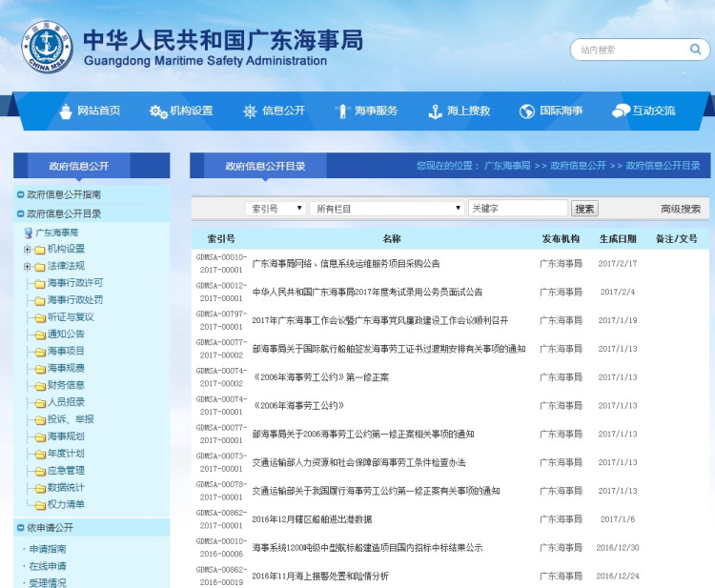Click the globe icon beside 国际海事
The image size is (715, 588).
click(x=527, y=112)
